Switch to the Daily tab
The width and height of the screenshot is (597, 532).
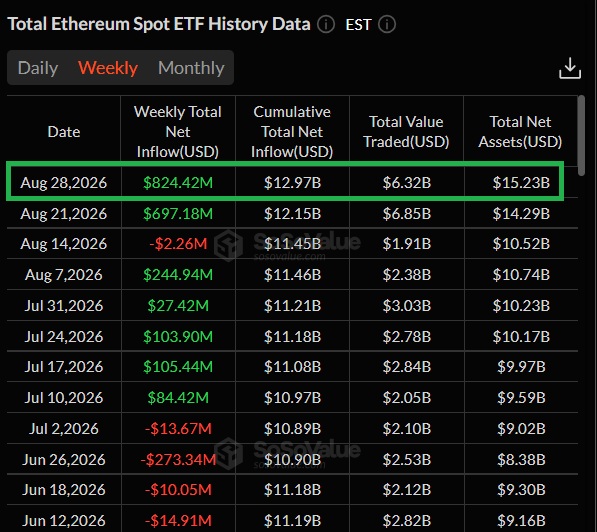[38, 68]
